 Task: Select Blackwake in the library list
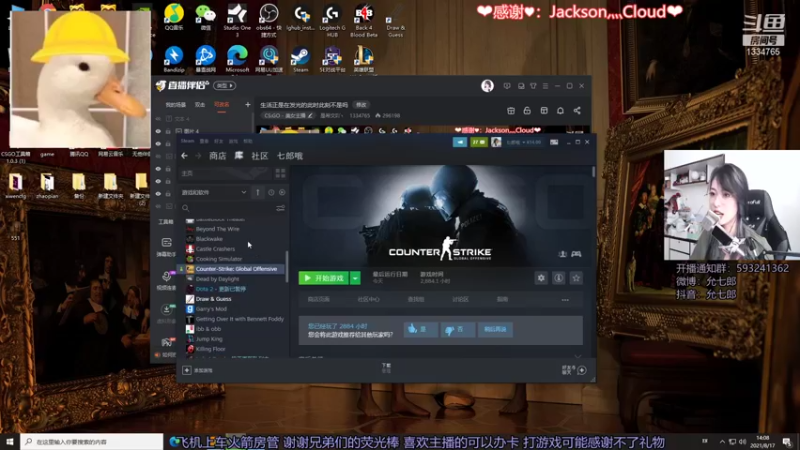click(209, 239)
